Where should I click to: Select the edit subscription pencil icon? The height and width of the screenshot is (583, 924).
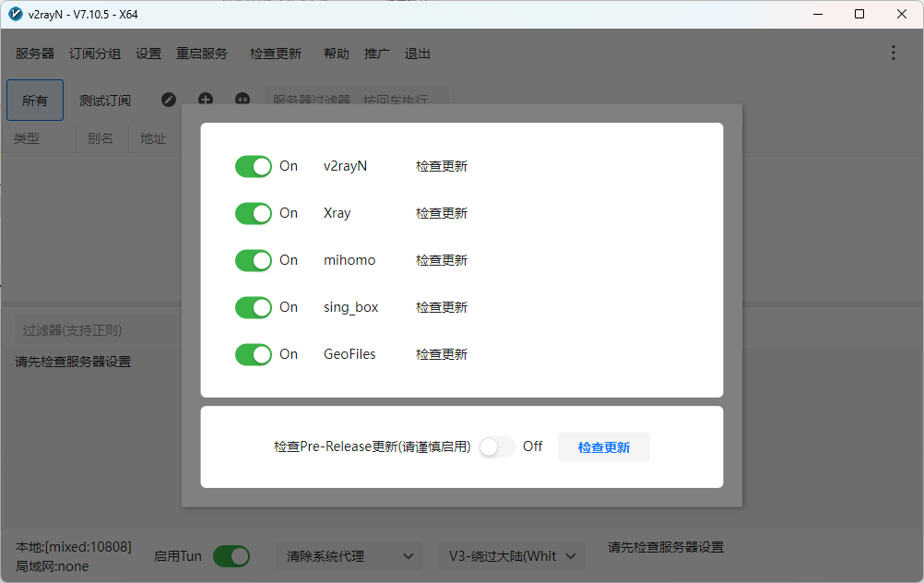(169, 100)
